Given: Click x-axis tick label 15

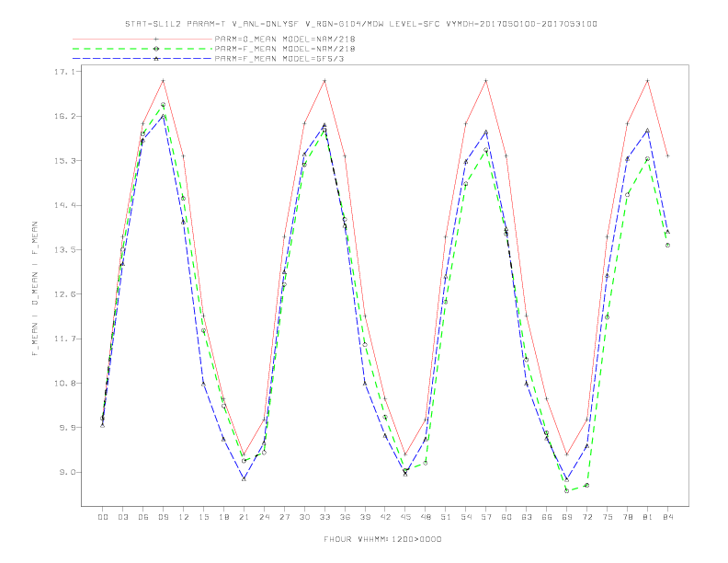Looking at the screenshot, I should click(203, 517).
